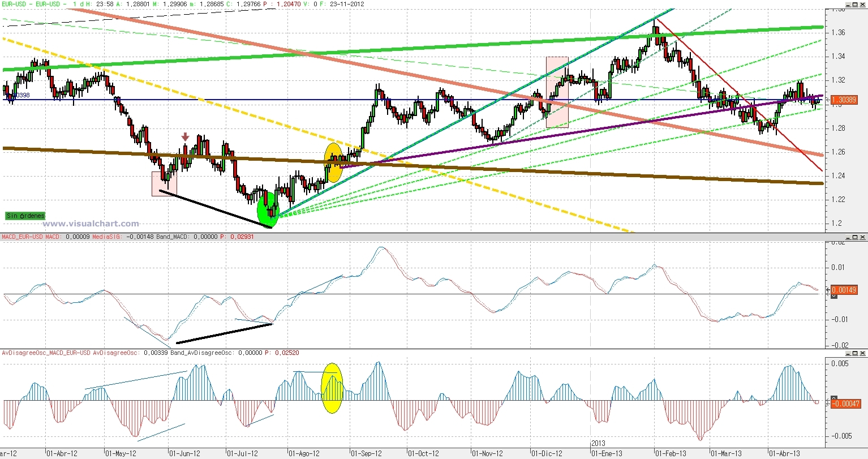Click the MACD_EUR-USD header text
Viewport: 868px width, 459px height.
point(23,237)
